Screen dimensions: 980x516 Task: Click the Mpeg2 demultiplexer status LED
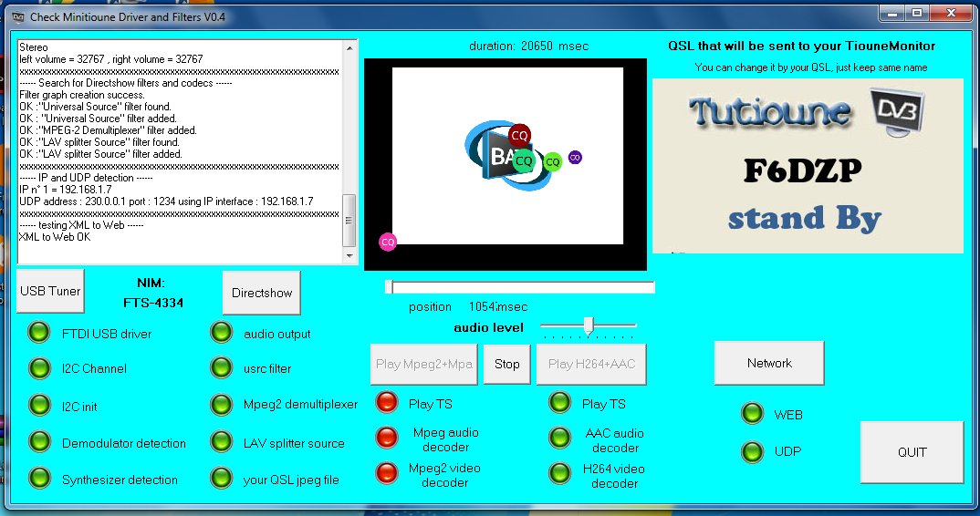click(221, 405)
